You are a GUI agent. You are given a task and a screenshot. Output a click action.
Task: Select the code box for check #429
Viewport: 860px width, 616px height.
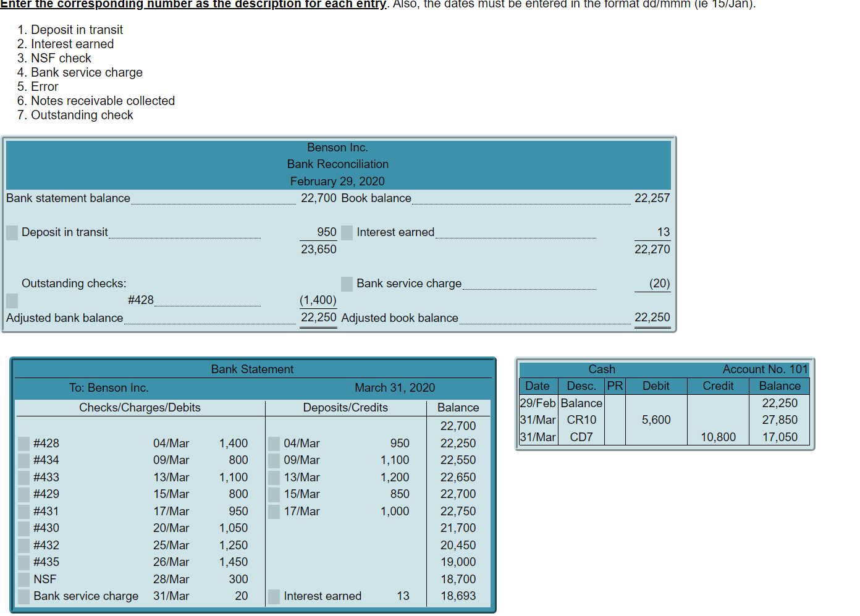[x=23, y=494]
